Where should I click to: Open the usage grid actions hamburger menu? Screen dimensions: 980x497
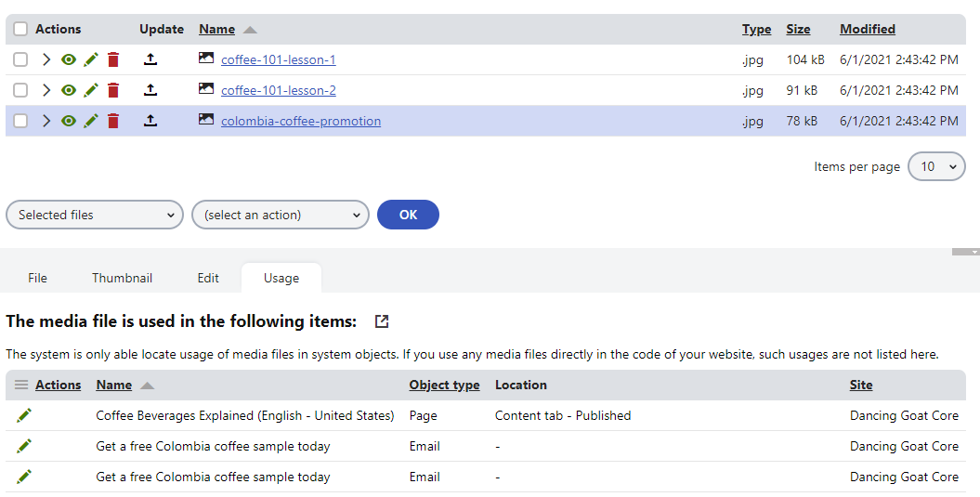click(20, 386)
